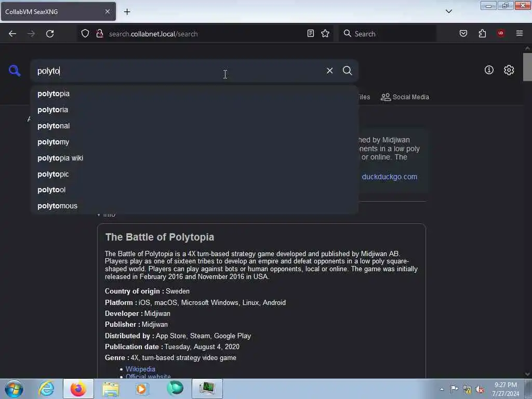The height and width of the screenshot is (399, 532).
Task: Show hidden tray icons arrow
Action: [x=442, y=390]
